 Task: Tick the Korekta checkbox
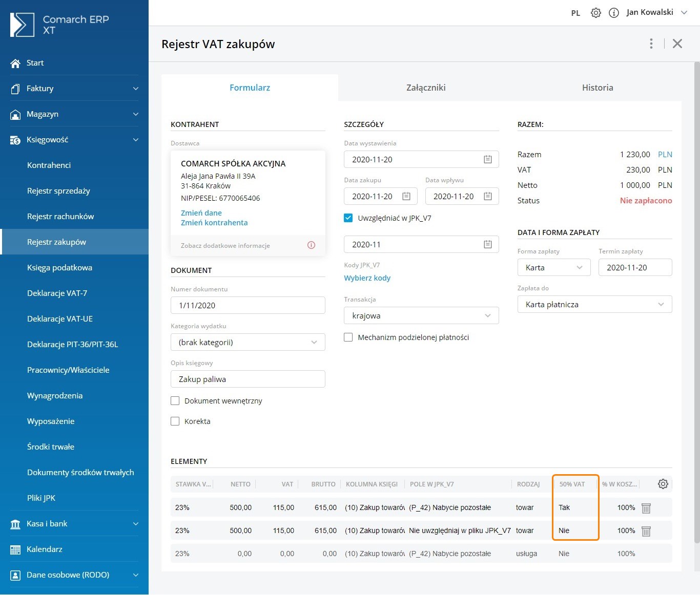coord(175,421)
